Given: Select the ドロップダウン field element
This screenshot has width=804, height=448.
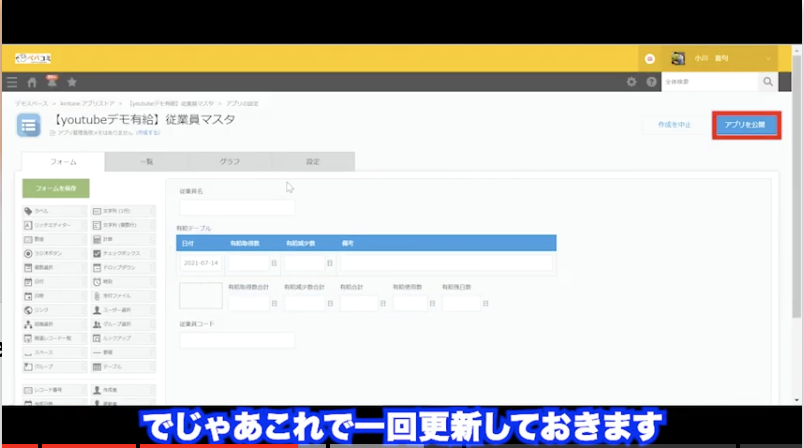Looking at the screenshot, I should pyautogui.click(x=122, y=268).
